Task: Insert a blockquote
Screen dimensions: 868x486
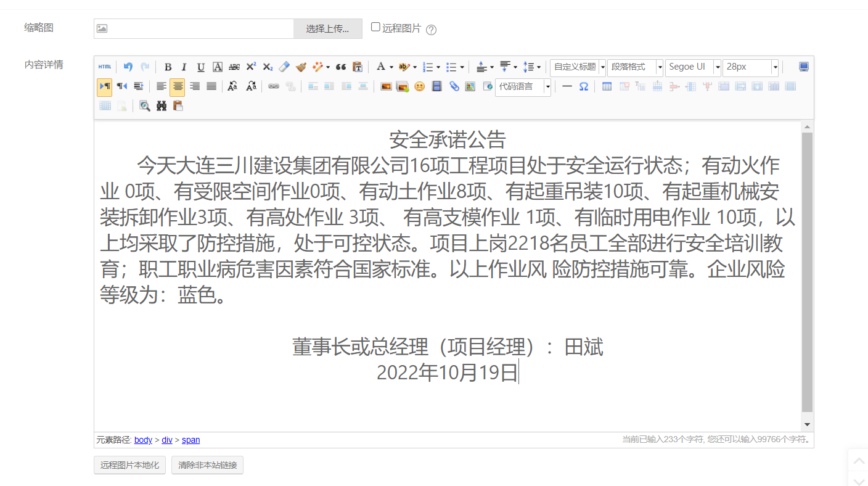Action: tap(341, 67)
